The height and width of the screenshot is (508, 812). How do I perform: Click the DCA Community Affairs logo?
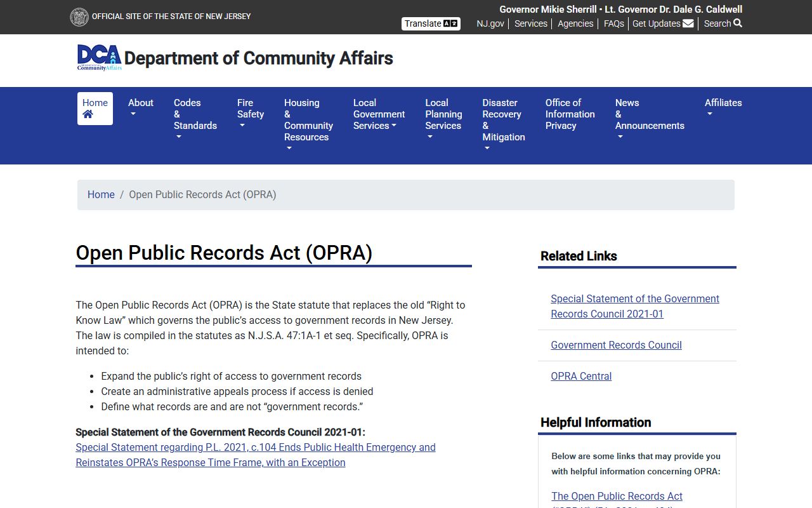point(99,58)
